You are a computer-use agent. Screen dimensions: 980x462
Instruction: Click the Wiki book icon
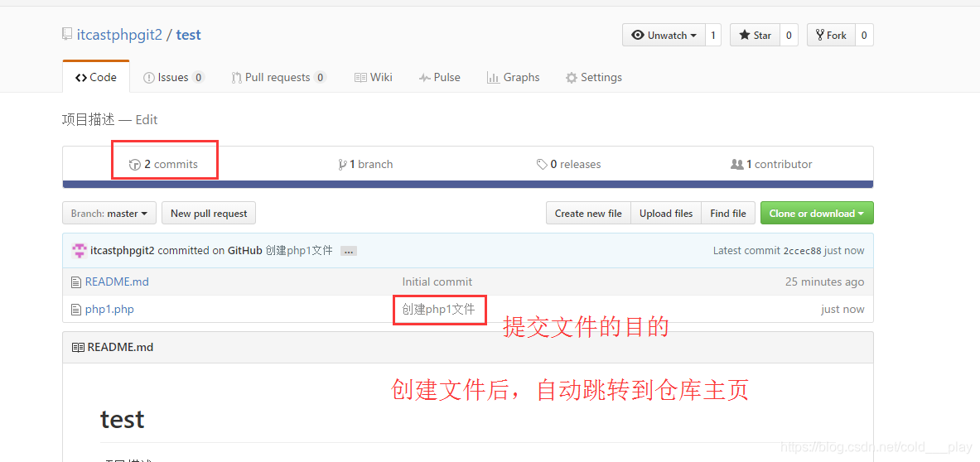[360, 78]
